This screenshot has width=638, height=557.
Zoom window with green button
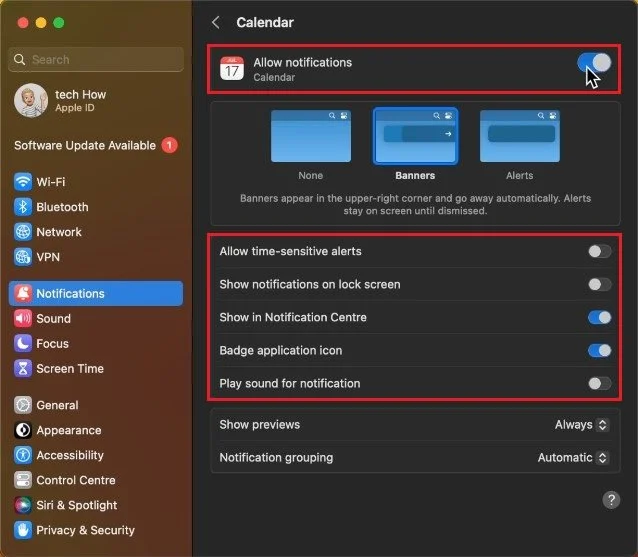click(59, 23)
